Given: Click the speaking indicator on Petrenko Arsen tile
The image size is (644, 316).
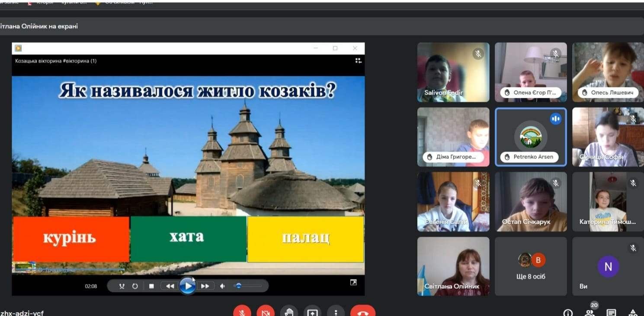Looking at the screenshot, I should click(555, 119).
